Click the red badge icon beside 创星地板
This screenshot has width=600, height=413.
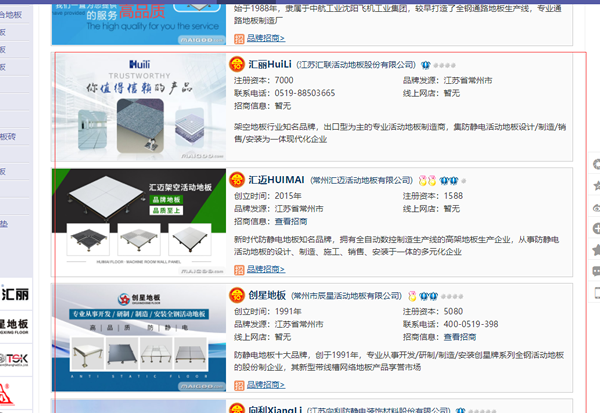237,296
